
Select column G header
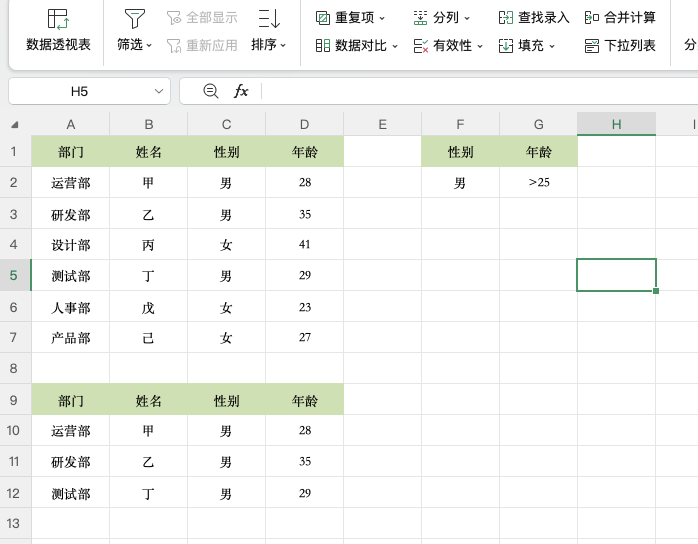(539, 124)
